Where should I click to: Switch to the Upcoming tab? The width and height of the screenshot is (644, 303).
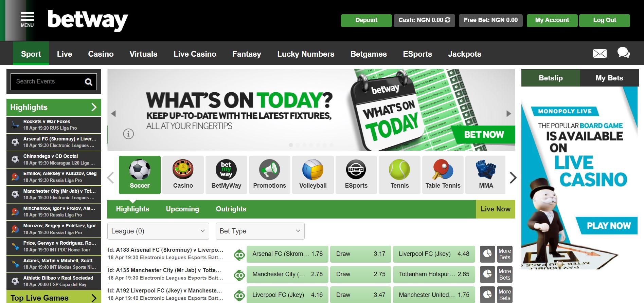[182, 209]
